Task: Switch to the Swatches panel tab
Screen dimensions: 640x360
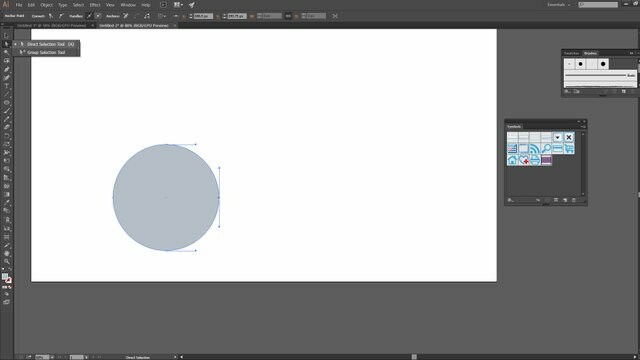Action: coord(571,53)
